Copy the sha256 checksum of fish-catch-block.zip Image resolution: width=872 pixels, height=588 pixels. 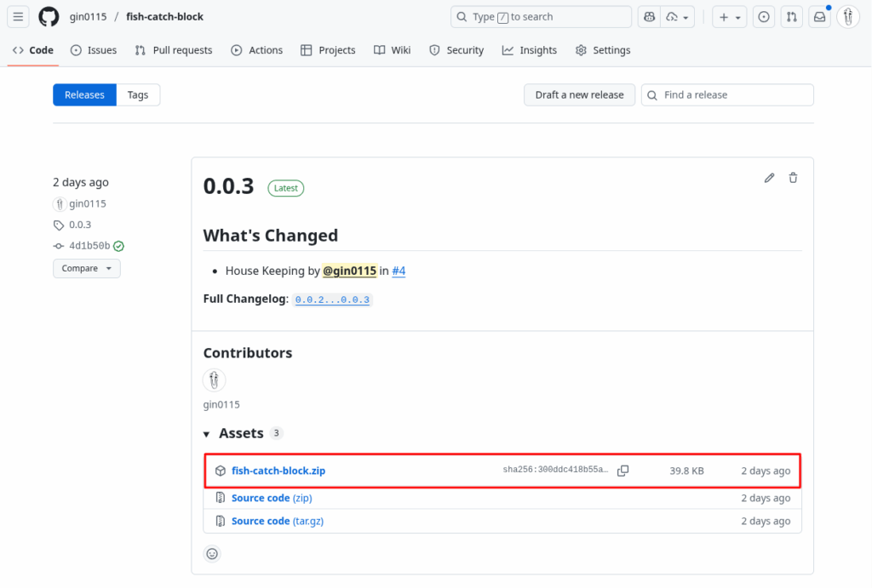pos(622,471)
